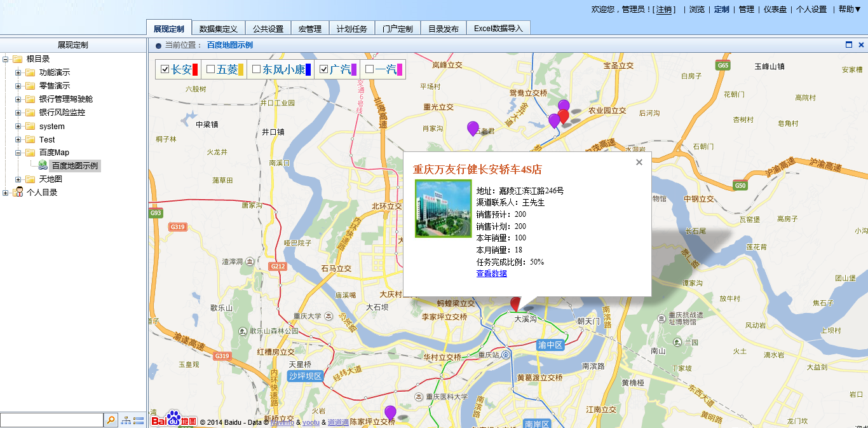
Task: Expand the 功能演示 node
Action: [x=18, y=72]
